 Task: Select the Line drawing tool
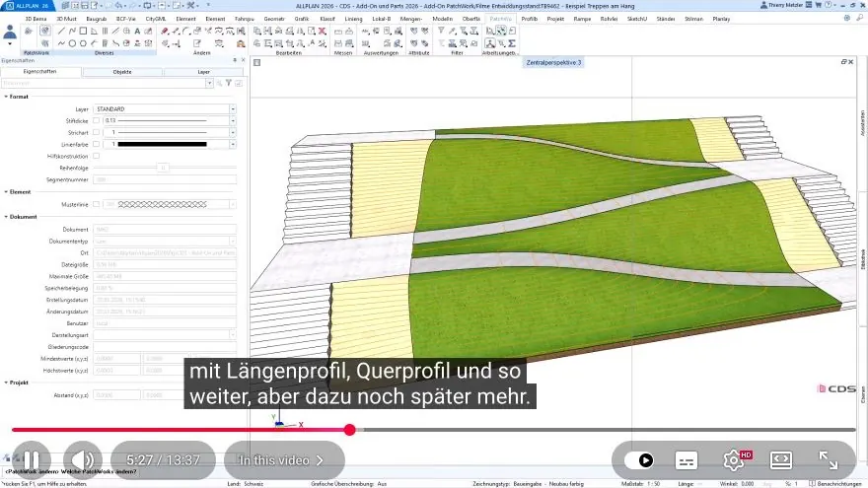(x=61, y=31)
